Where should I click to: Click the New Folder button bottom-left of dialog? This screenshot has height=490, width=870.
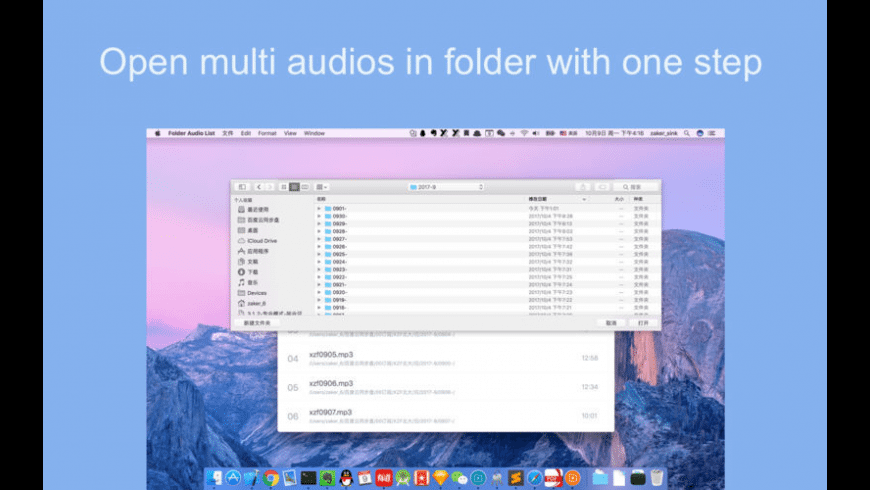pyautogui.click(x=257, y=322)
